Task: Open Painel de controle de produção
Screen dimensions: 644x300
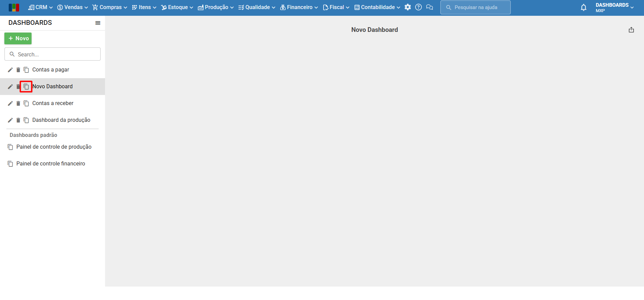Action: (x=54, y=147)
